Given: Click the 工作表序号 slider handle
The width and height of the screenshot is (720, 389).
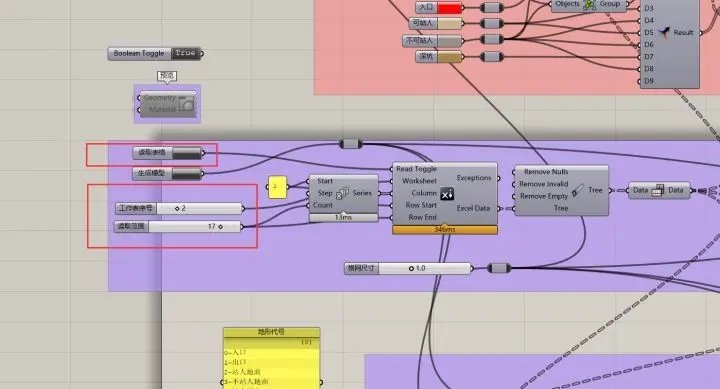Looking at the screenshot, I should click(177, 209).
